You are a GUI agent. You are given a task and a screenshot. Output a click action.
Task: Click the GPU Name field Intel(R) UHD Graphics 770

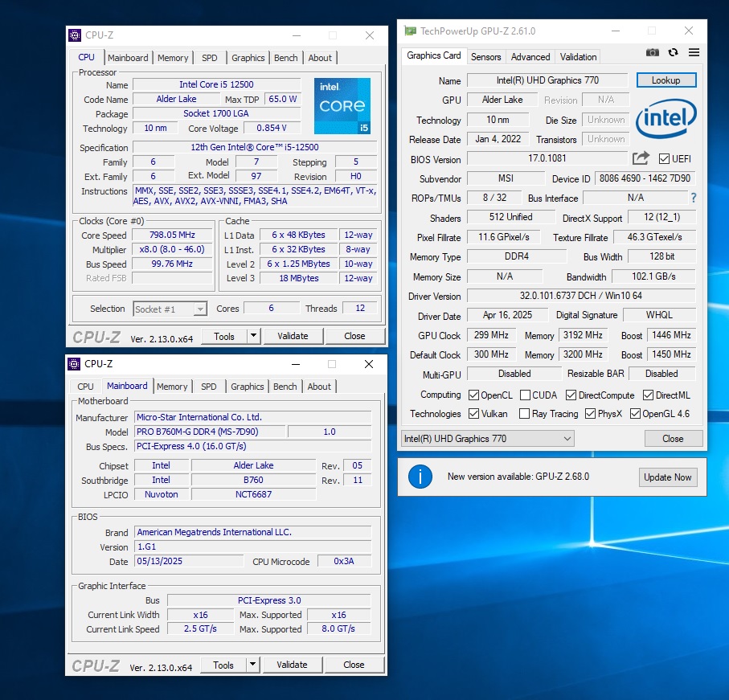547,80
